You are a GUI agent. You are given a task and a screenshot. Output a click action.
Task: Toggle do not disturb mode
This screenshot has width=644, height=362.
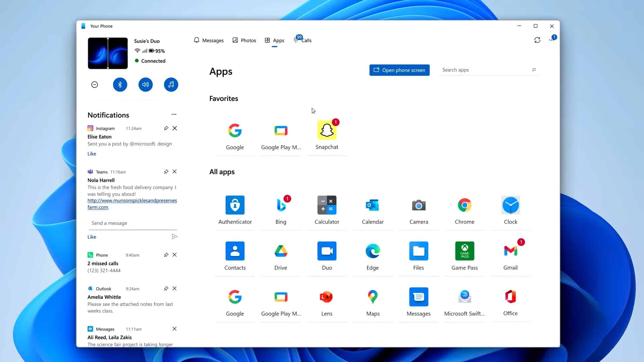click(x=94, y=84)
